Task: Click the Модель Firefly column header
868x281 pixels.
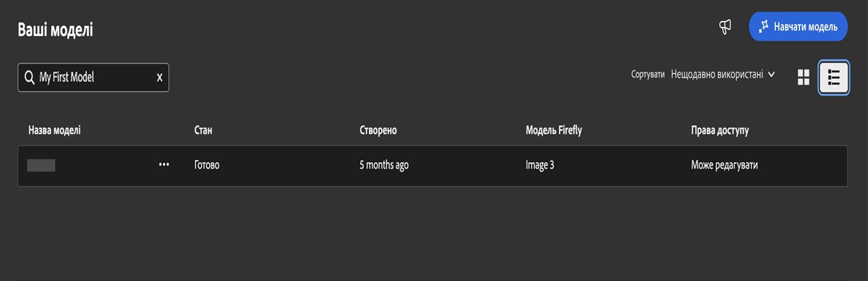Action: point(553,130)
